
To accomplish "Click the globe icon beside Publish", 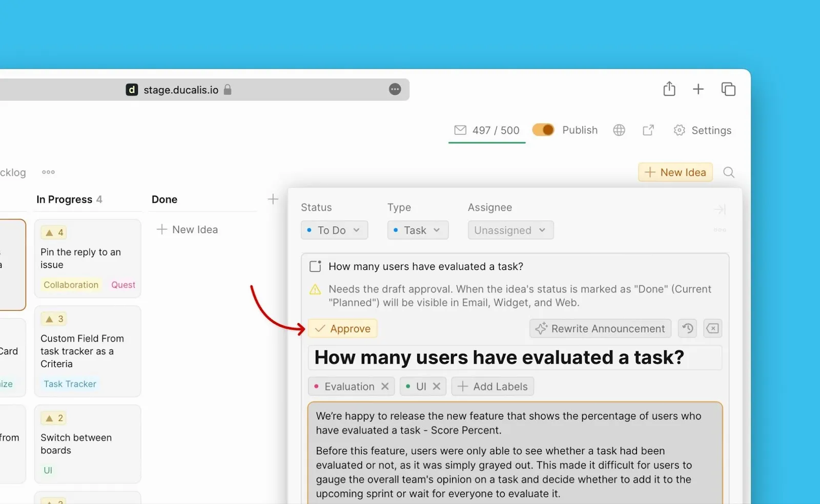I will (x=619, y=130).
